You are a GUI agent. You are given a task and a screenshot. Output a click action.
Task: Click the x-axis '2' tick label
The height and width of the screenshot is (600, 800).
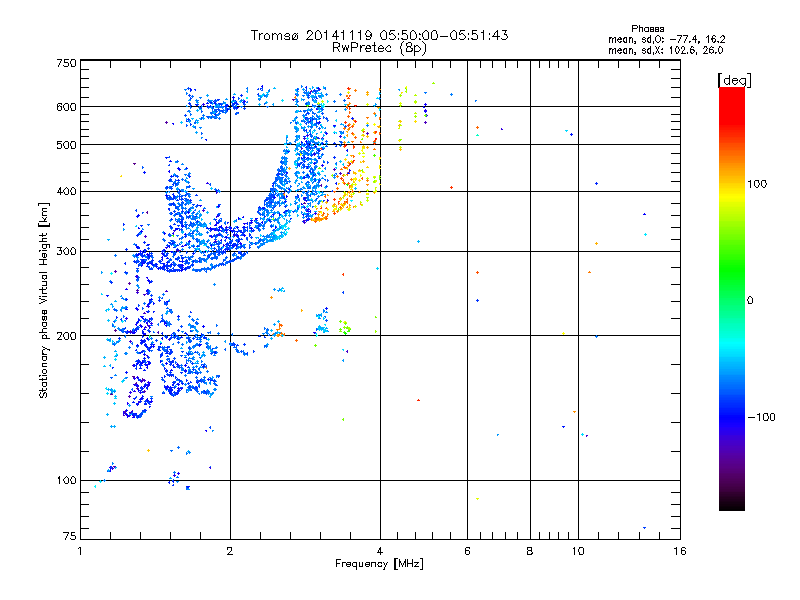pos(230,551)
